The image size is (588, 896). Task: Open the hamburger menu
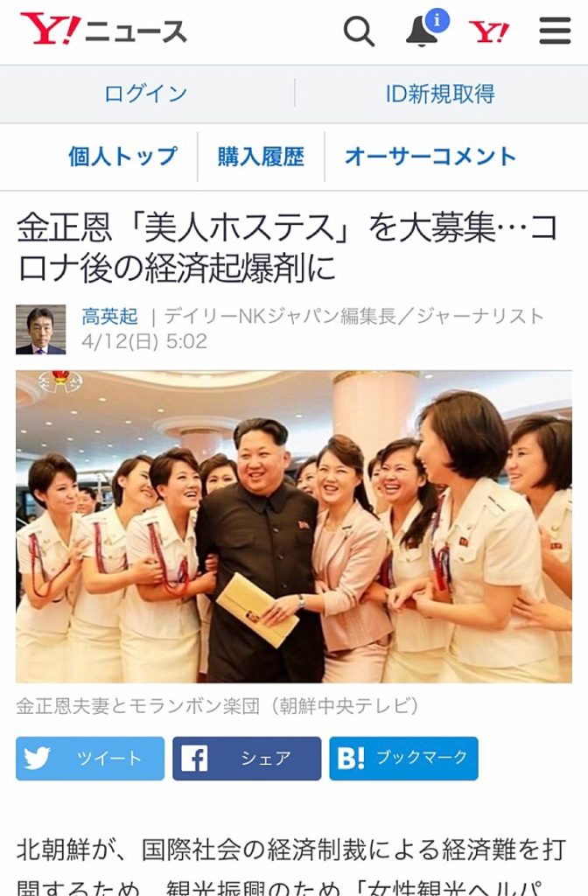[555, 31]
